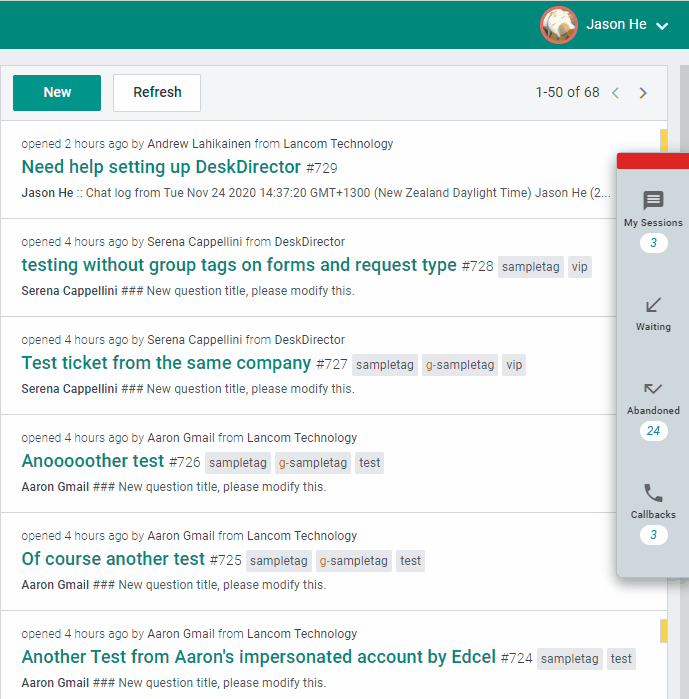Open the My Sessions chat icon

pyautogui.click(x=653, y=200)
